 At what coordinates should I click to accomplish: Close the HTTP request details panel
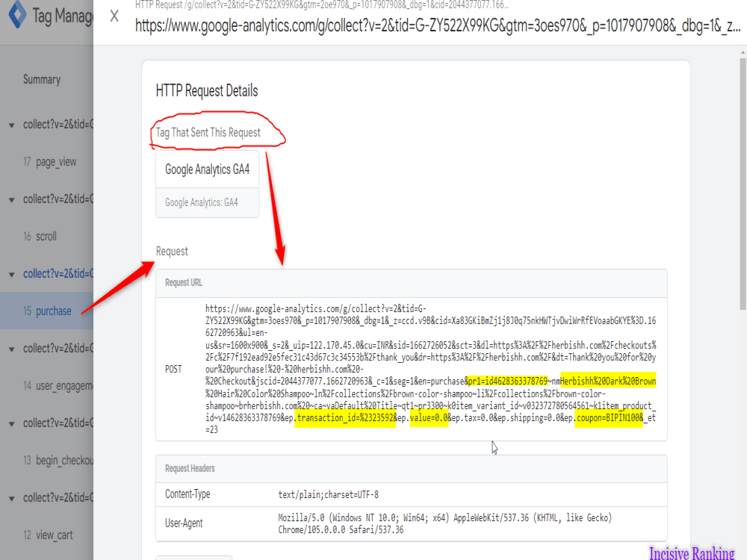coord(114,16)
